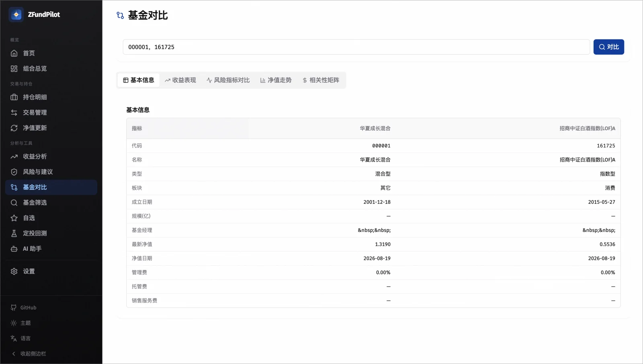Open 风险与建议 page
The width and height of the screenshot is (643, 364).
click(x=51, y=172)
